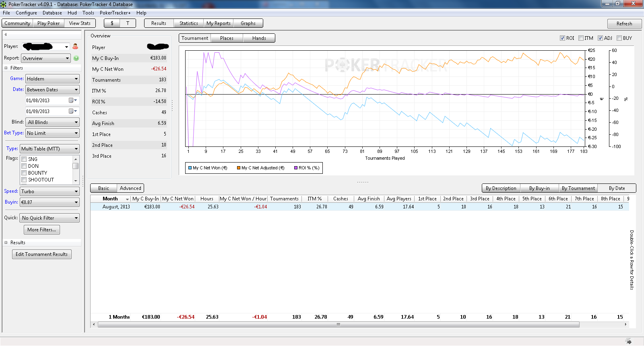Switch to the View Stats tab
Viewport: 644px width, 346px height.
click(80, 23)
